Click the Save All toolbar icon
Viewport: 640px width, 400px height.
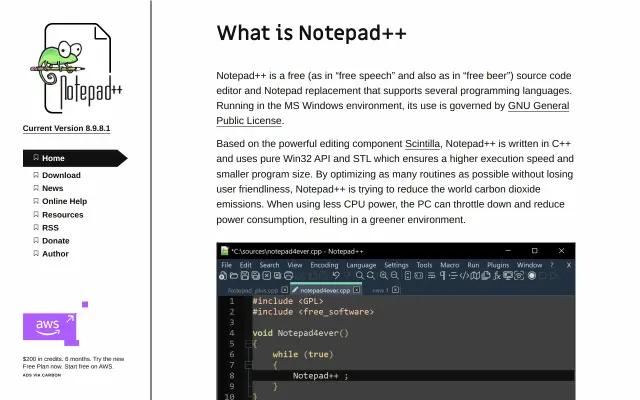tap(256, 276)
